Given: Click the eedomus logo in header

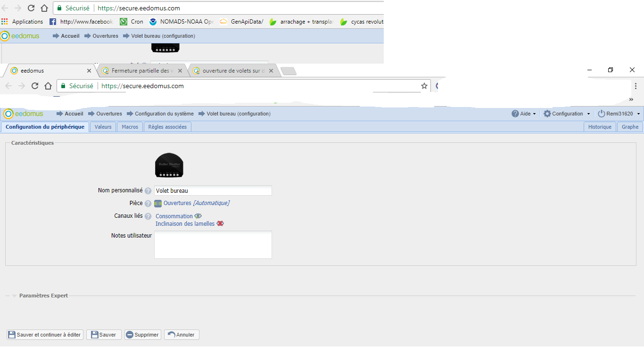Looking at the screenshot, I should pyautogui.click(x=24, y=114).
